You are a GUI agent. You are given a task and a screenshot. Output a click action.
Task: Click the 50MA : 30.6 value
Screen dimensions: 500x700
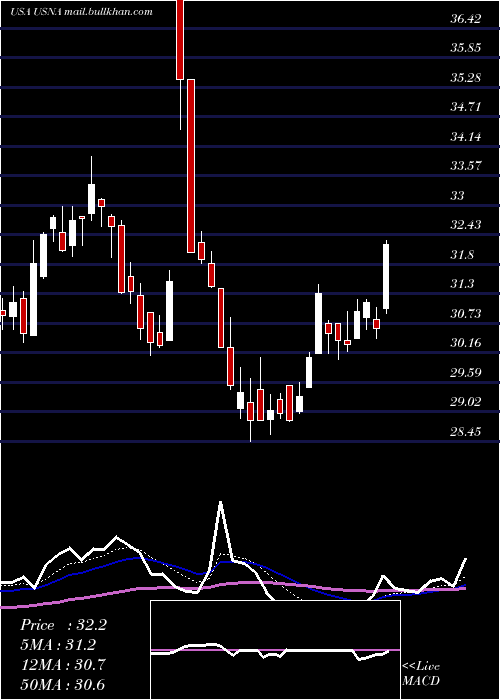click(63, 684)
